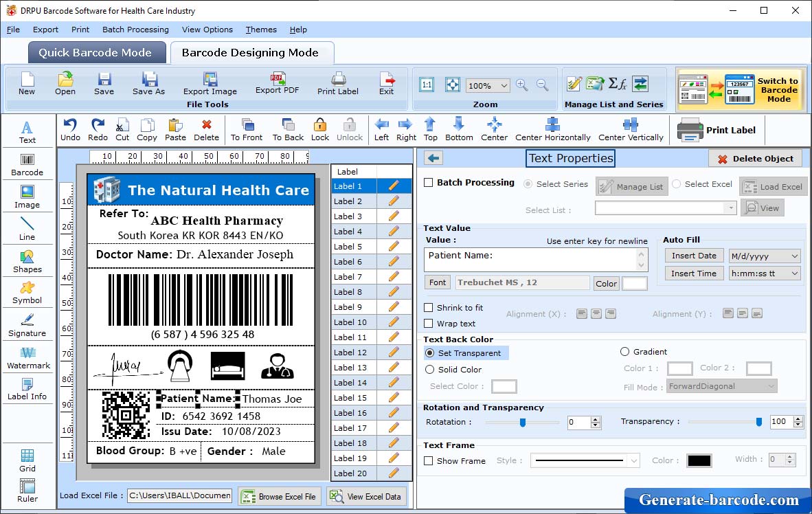Viewport: 812px width, 514px height.
Task: Open the Export menu
Action: [x=45, y=30]
